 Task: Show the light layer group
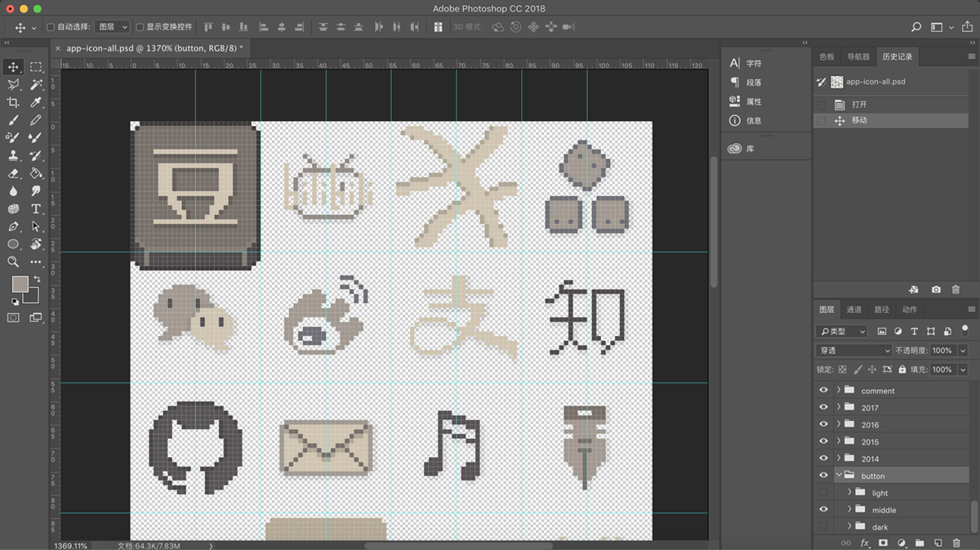(823, 493)
